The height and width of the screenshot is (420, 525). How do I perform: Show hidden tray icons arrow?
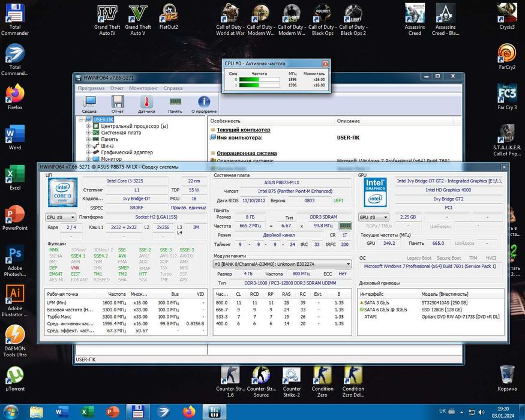[x=462, y=412]
